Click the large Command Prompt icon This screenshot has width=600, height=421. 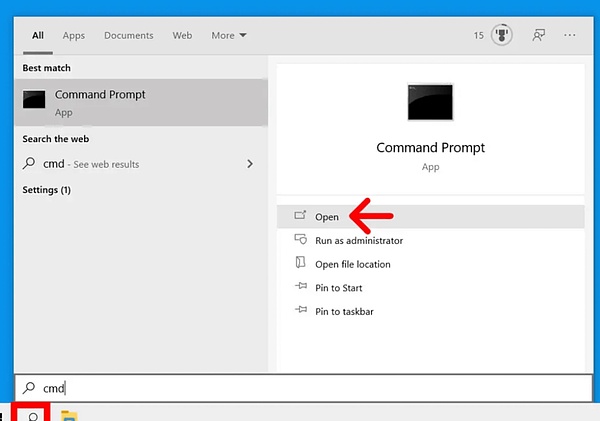click(429, 102)
